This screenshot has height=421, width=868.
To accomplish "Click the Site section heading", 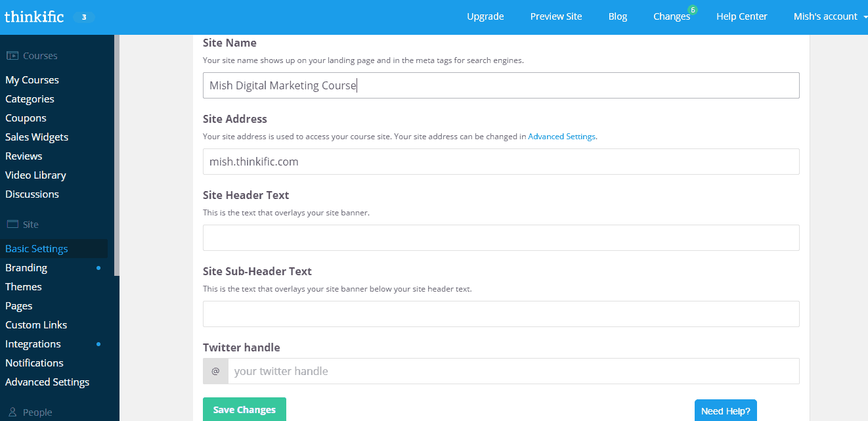I will coord(31,225).
